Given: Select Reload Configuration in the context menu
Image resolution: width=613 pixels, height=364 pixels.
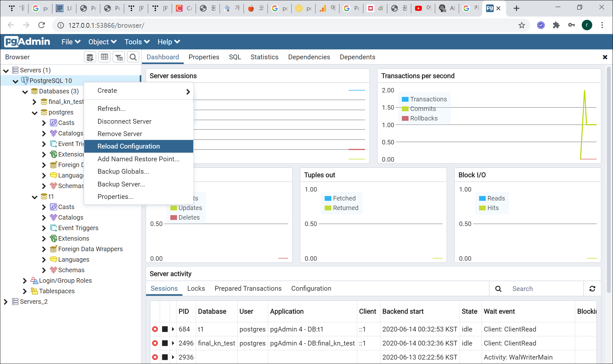Looking at the screenshot, I should 139,146.
